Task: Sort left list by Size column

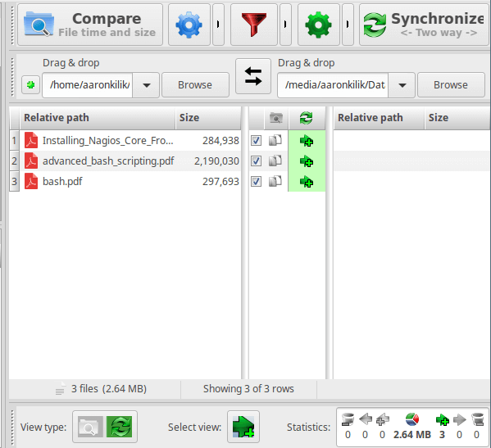Action: coord(208,118)
